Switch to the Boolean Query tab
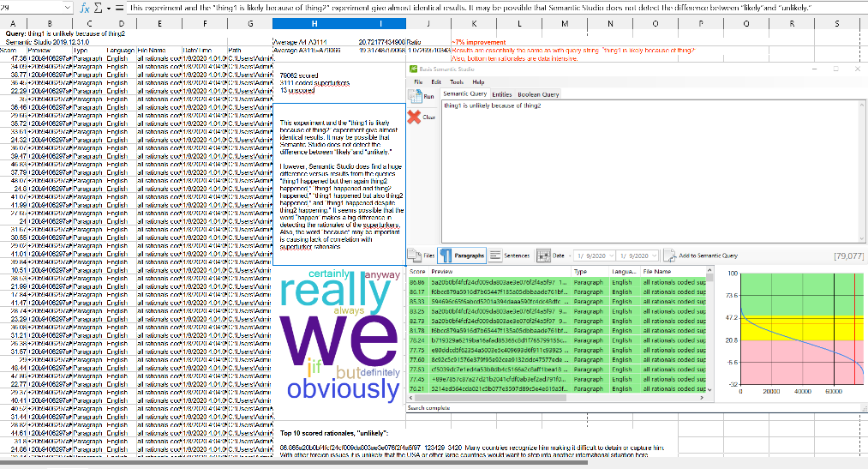 (x=538, y=94)
